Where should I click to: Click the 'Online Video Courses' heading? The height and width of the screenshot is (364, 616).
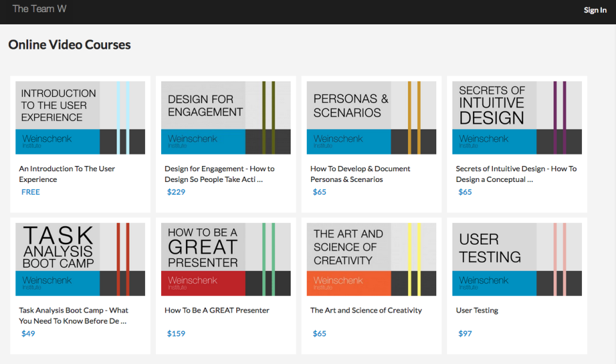(69, 45)
